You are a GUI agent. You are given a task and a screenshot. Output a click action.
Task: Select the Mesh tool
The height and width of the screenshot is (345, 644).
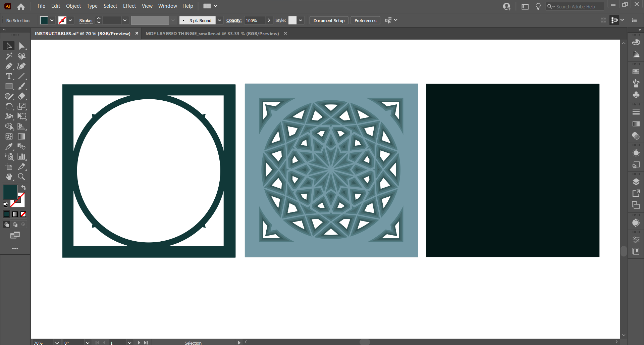pyautogui.click(x=9, y=137)
